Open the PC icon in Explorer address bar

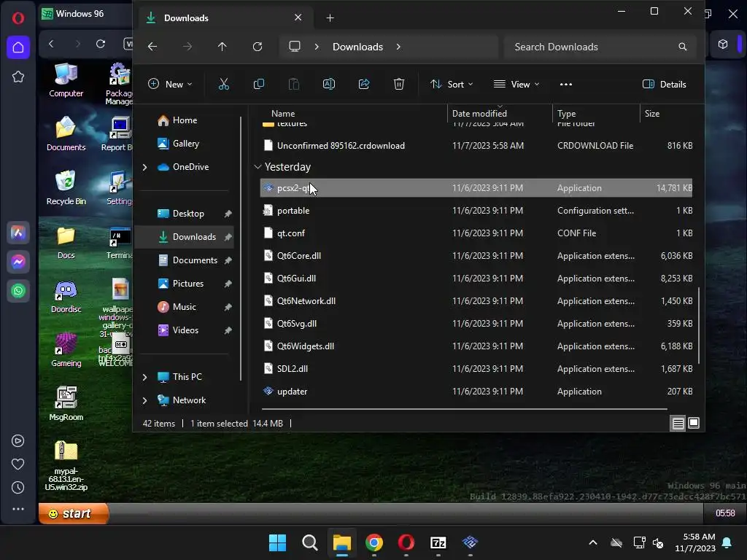295,47
